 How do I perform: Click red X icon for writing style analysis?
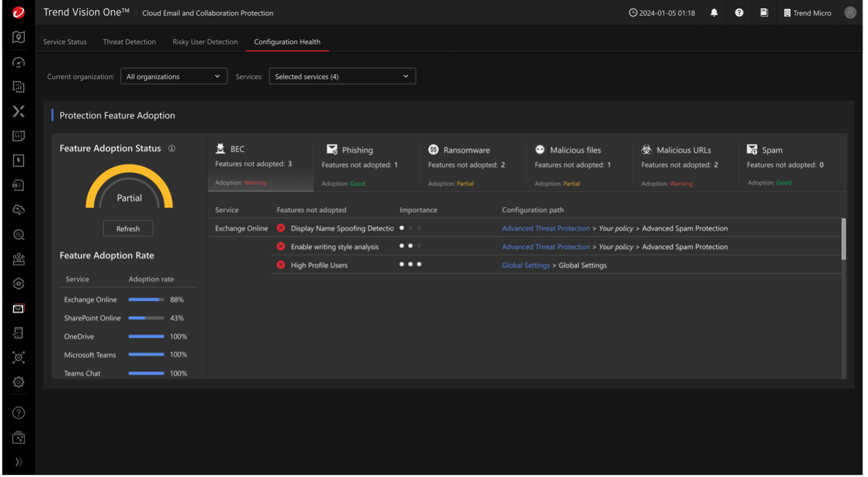pyautogui.click(x=281, y=246)
